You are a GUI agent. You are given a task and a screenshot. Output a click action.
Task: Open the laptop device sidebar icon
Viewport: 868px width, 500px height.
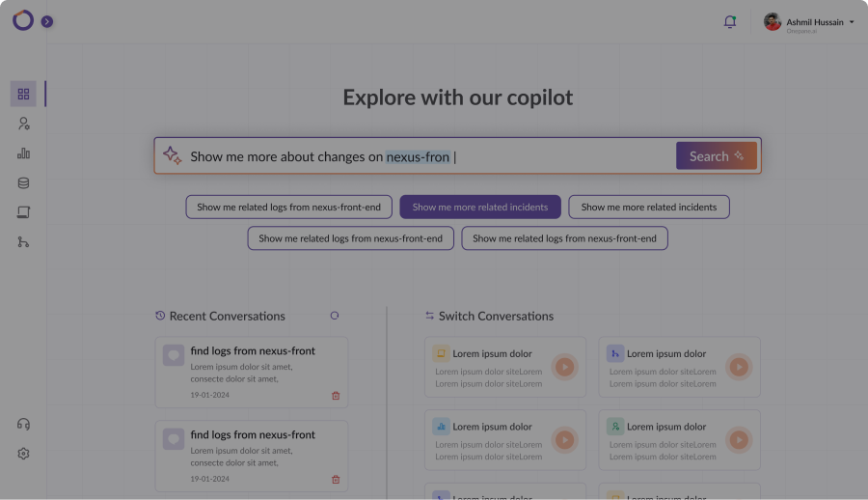click(23, 212)
